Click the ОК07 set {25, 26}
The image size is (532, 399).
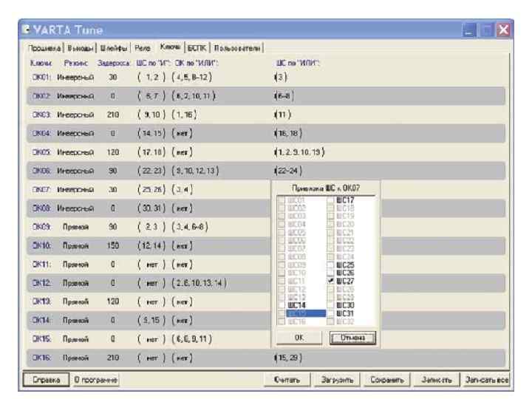point(151,189)
